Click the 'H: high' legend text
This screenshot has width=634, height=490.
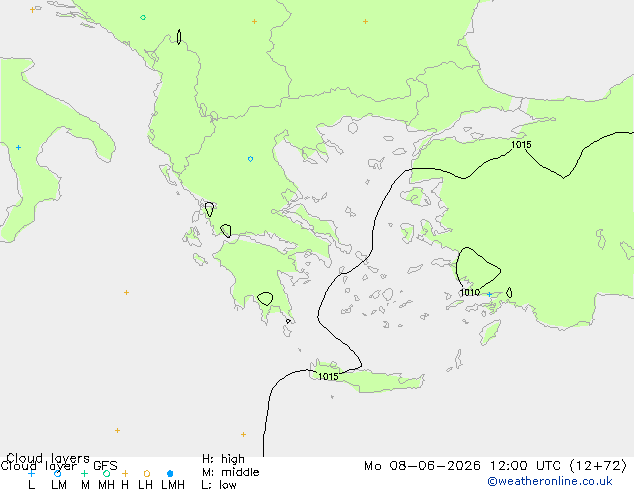[223, 459]
